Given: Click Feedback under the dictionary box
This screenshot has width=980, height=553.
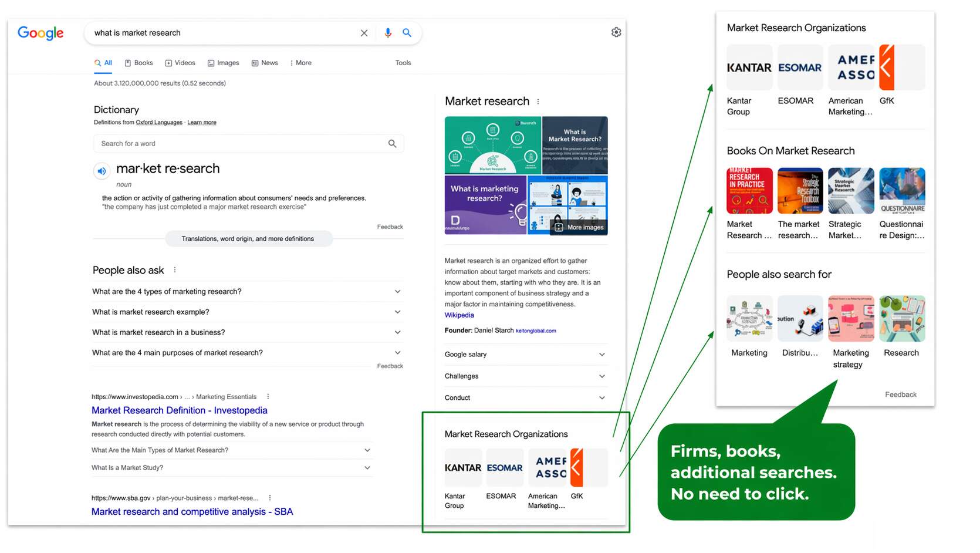Looking at the screenshot, I should [x=390, y=227].
